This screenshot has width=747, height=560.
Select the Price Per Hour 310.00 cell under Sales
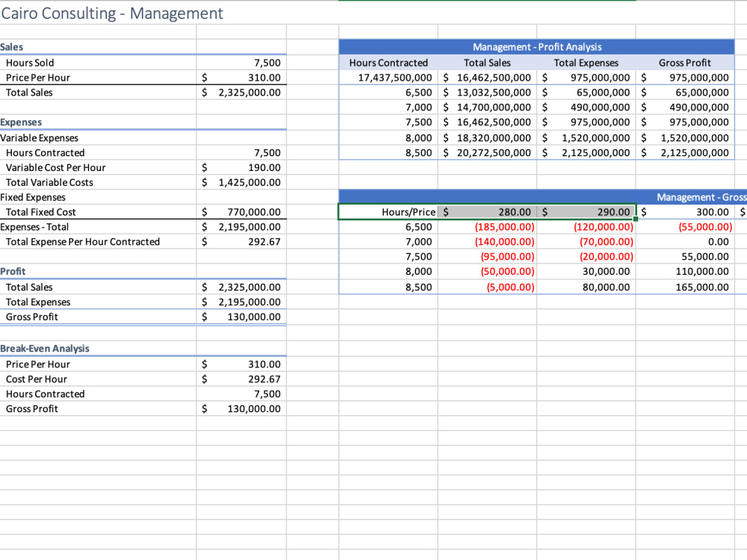(241, 78)
